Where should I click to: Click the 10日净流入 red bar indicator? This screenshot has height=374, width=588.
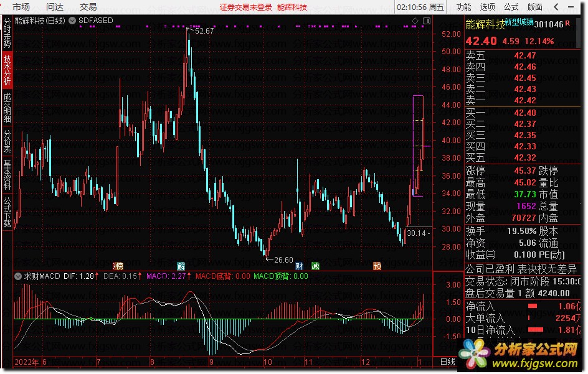536,330
